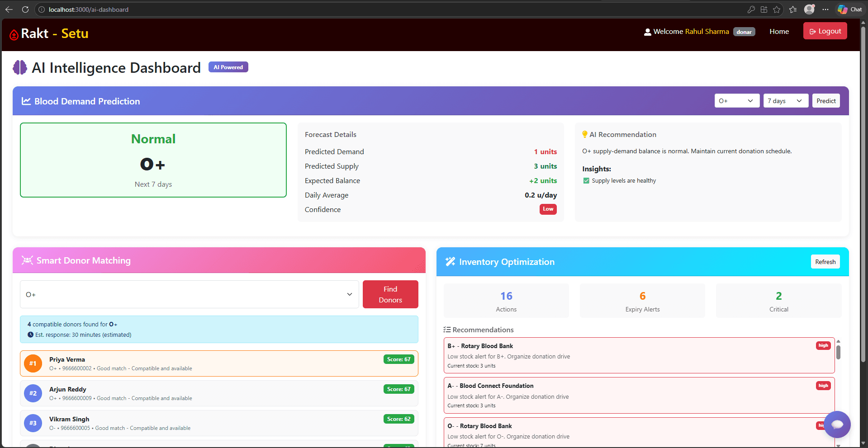Viewport: 868px width, 448px height.
Task: Click the donar role badge
Action: 744,32
